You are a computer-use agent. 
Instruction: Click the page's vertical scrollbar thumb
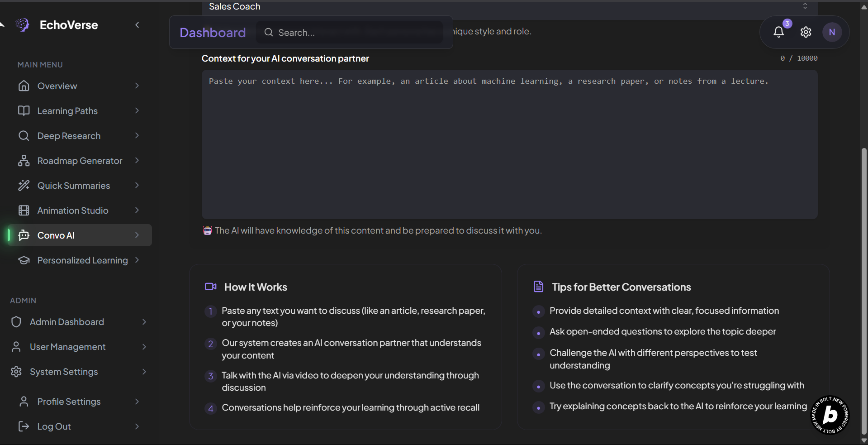[x=864, y=290]
